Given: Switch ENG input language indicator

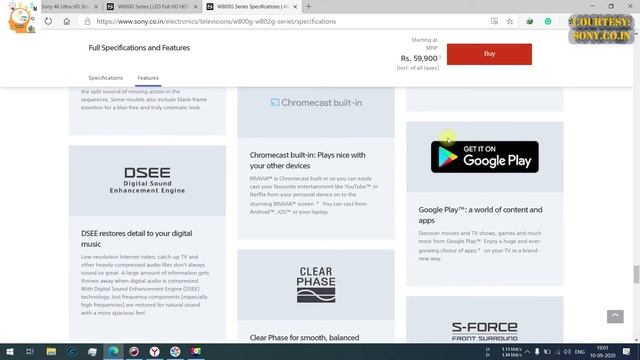Looking at the screenshot, I should 579,351.
